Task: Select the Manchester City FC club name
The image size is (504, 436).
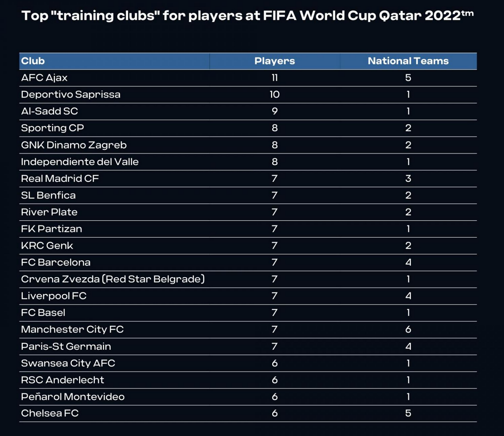Action: pyautogui.click(x=72, y=330)
